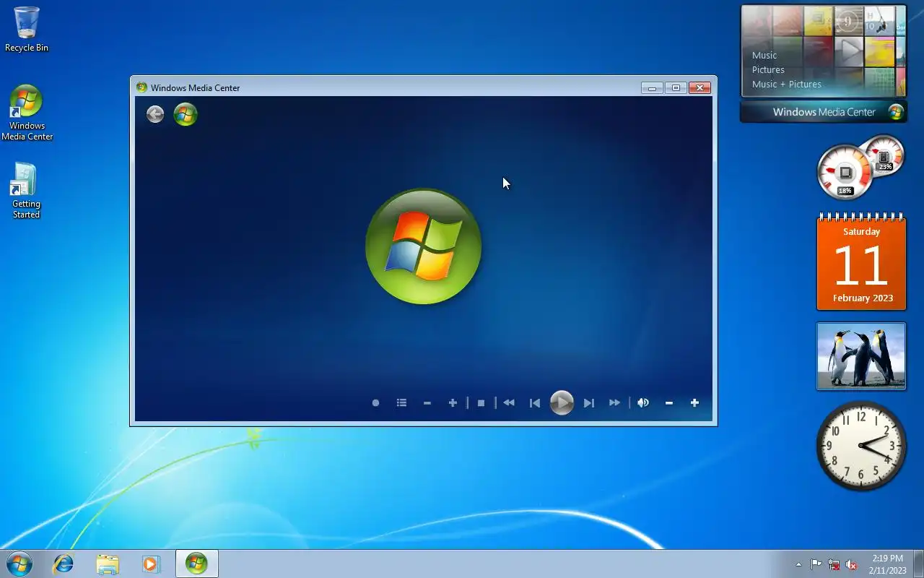The height and width of the screenshot is (578, 924).
Task: Open the guide list icon in controls
Action: click(x=401, y=403)
